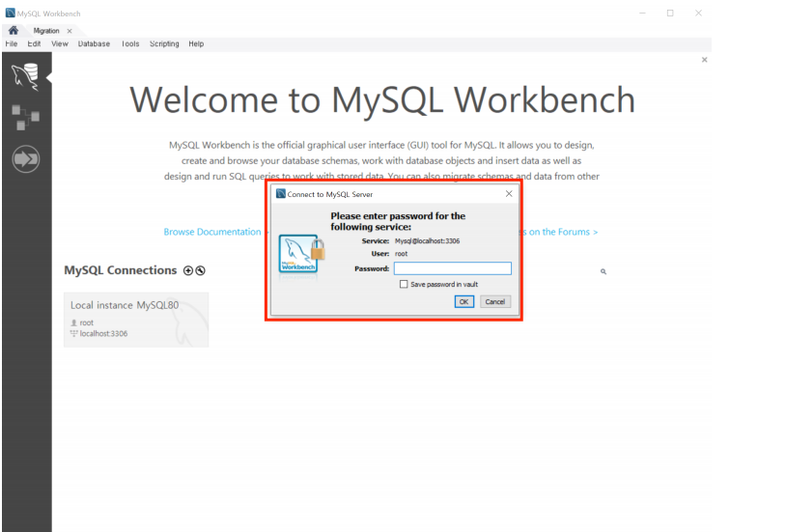Focus the Password input field
Screen dimensions: 786x532
[453, 268]
